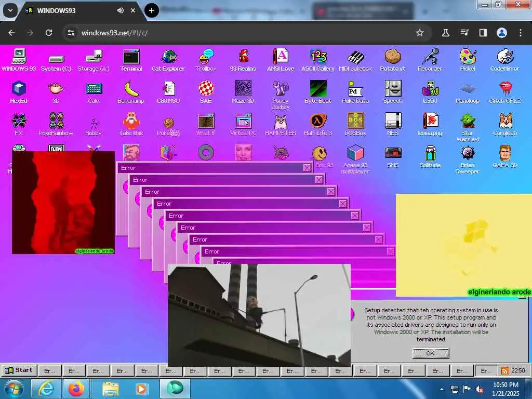Launch Solitude icon
Viewport: 532px width, 399px height.
pyautogui.click(x=430, y=157)
